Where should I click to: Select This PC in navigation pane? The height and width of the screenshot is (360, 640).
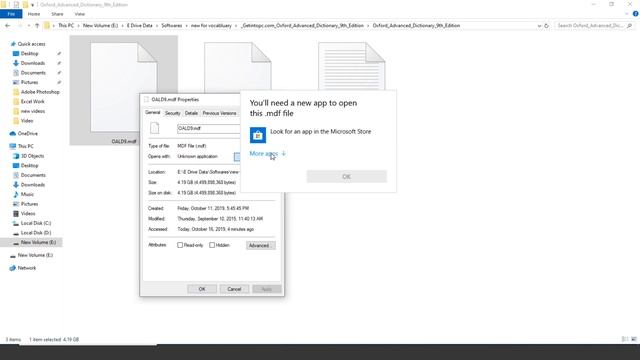[x=25, y=146]
